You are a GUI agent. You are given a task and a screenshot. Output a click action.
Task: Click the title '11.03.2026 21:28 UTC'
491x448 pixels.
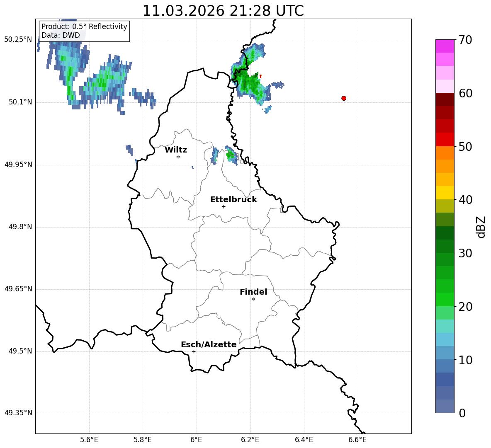point(223,11)
